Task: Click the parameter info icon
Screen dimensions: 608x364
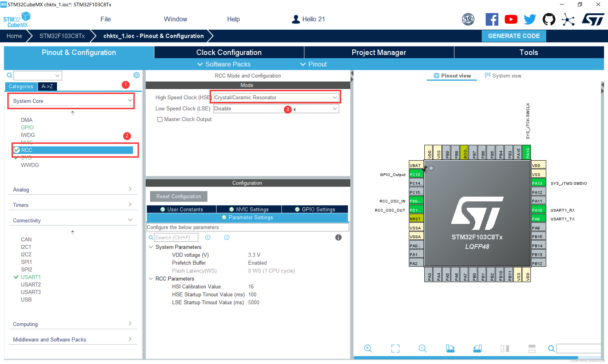Action: 338,237
